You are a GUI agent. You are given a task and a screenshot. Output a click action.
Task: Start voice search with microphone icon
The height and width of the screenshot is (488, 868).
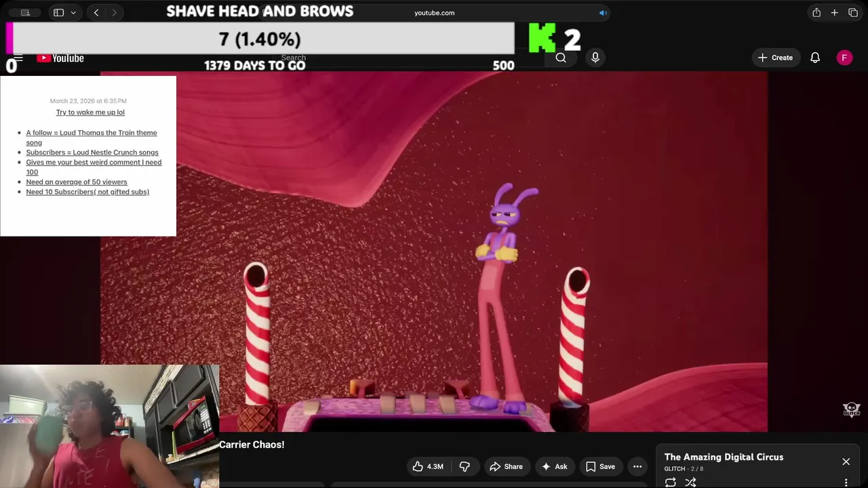click(x=595, y=58)
